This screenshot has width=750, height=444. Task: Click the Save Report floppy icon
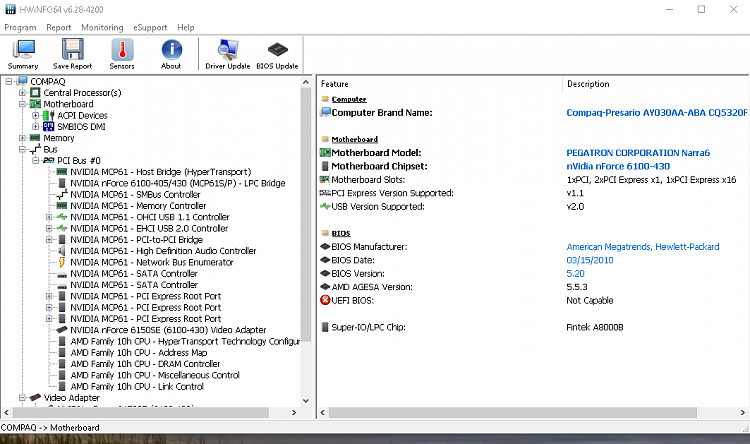(x=72, y=49)
